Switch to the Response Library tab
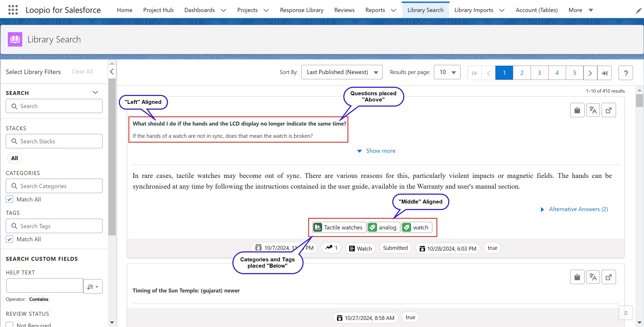Screen dimensions: 644x327 (301, 10)
